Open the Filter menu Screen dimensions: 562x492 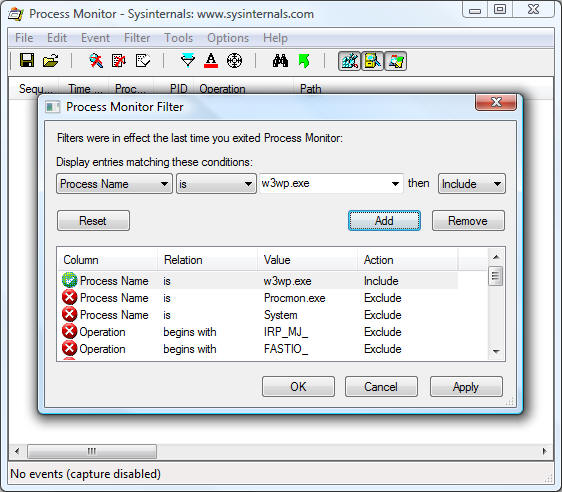point(137,38)
